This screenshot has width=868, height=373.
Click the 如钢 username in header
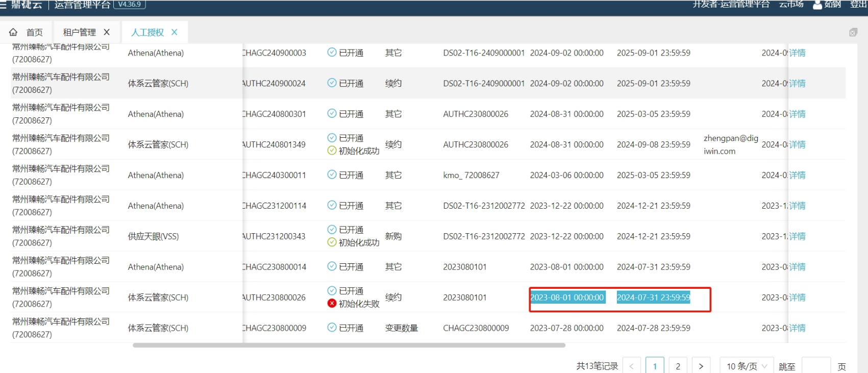[x=832, y=4]
